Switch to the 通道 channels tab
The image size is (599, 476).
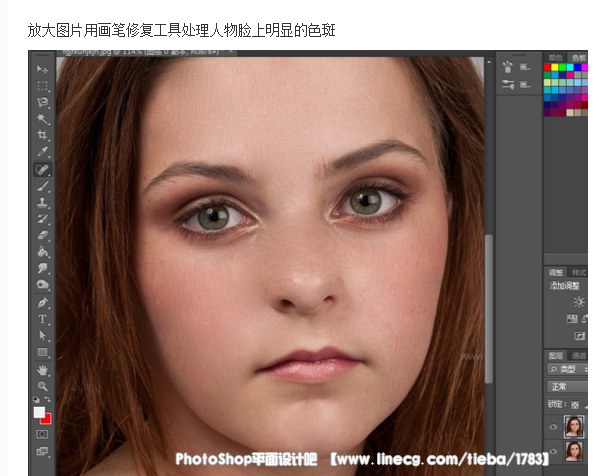coord(578,356)
